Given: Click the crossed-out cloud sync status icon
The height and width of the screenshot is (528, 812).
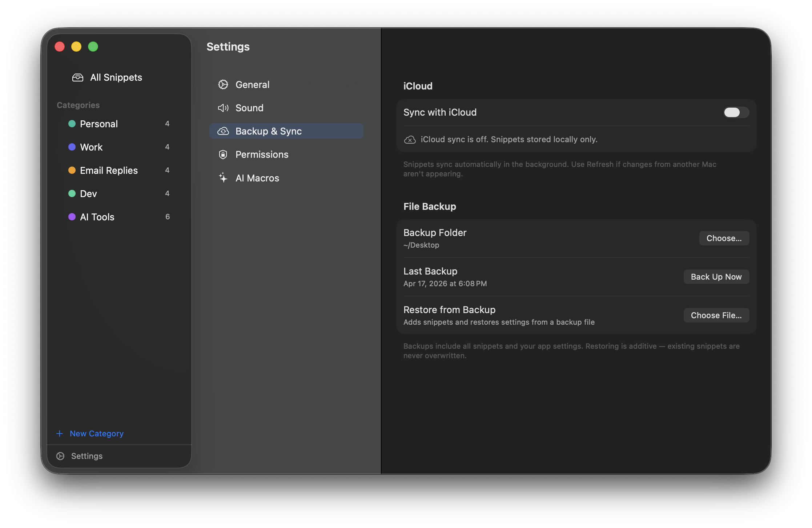Looking at the screenshot, I should click(410, 139).
